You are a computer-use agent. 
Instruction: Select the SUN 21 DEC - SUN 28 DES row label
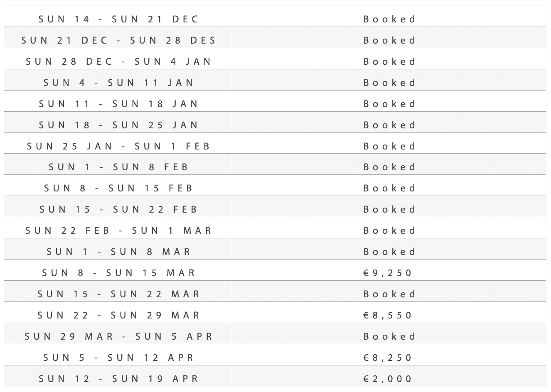(119, 40)
